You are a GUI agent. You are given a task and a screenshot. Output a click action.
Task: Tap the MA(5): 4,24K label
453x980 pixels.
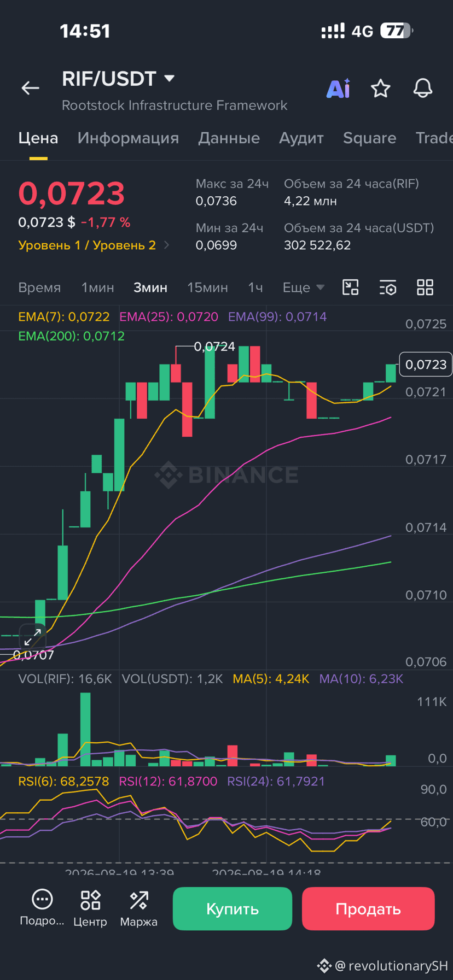coord(271,679)
